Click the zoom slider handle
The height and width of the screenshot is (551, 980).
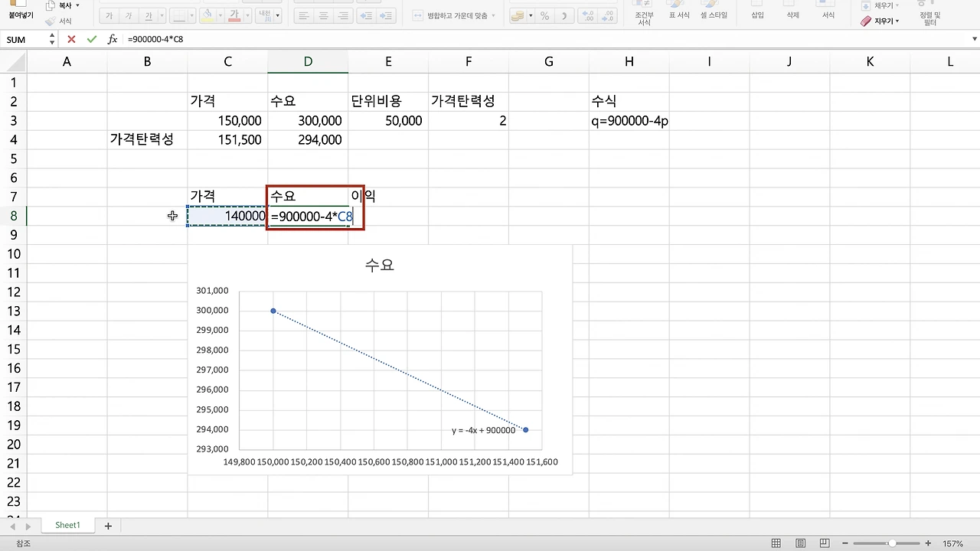coord(892,543)
